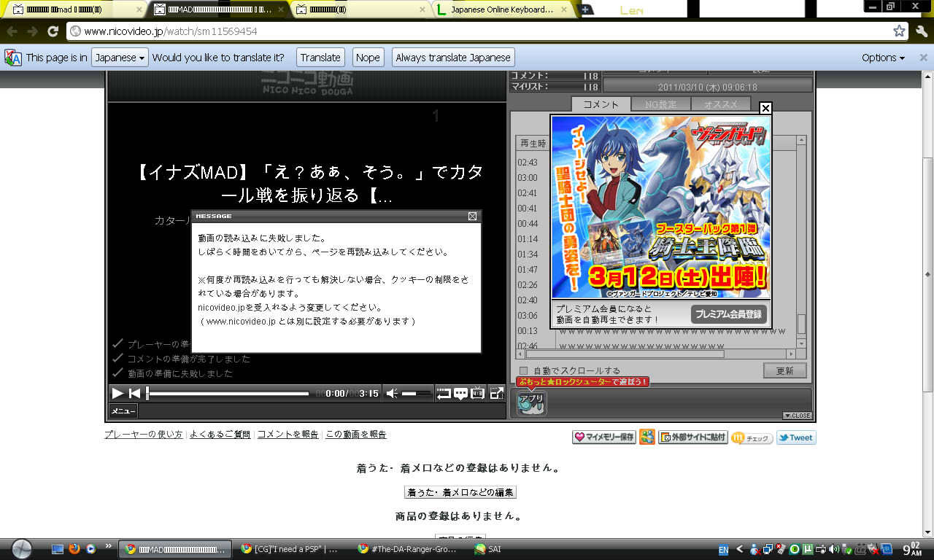Click the video seek bar
The image size is (934, 560).
pyautogui.click(x=228, y=394)
